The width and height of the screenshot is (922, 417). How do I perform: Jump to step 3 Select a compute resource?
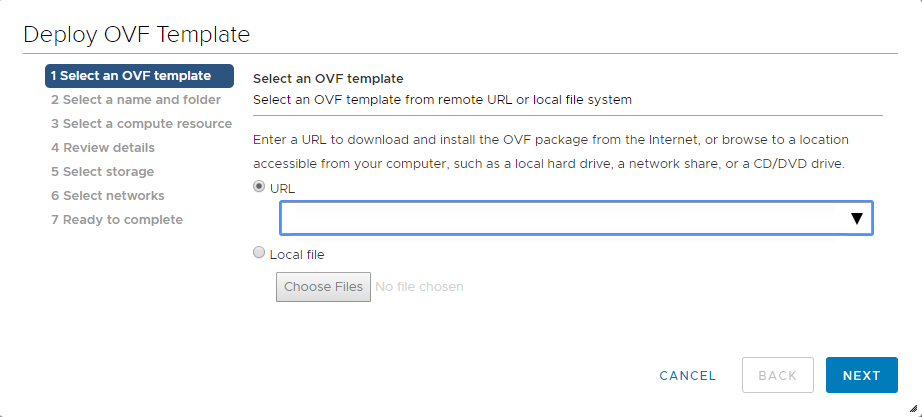(x=141, y=124)
